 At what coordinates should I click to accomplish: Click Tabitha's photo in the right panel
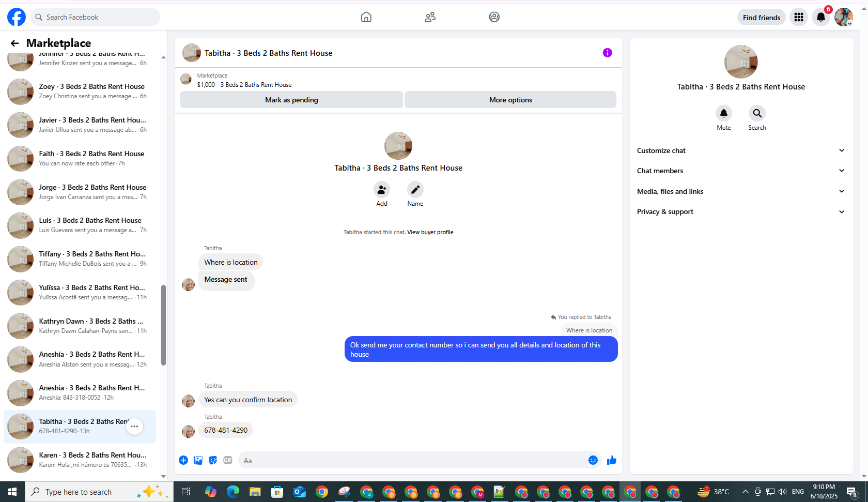[741, 62]
